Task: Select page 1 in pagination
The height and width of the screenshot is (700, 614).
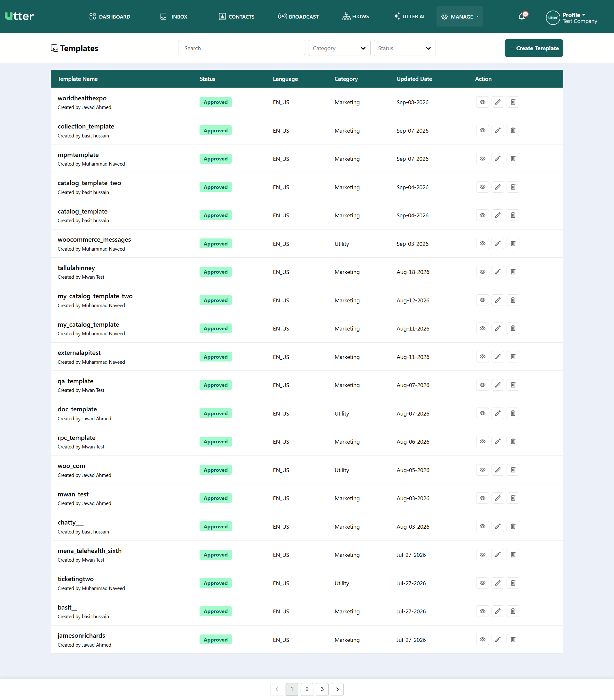Action: (x=292, y=689)
